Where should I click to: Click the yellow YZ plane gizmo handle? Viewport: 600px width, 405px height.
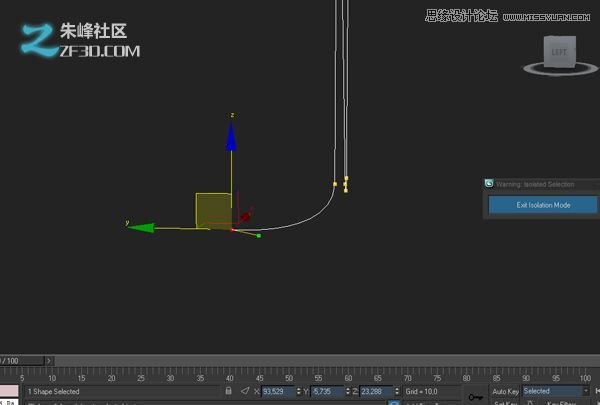213,211
